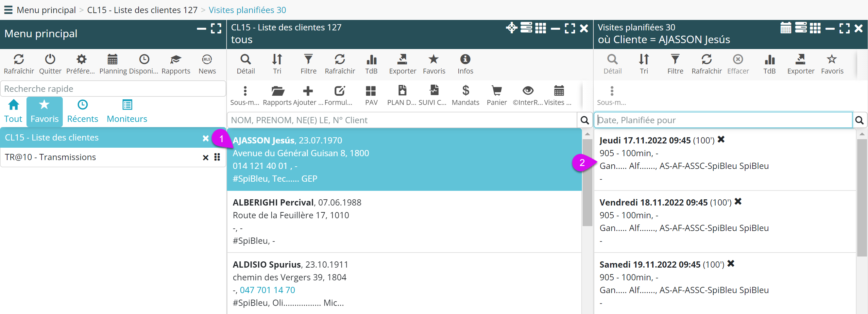Open TdB chart icon in Visites planifiées panel

pyautogui.click(x=769, y=60)
